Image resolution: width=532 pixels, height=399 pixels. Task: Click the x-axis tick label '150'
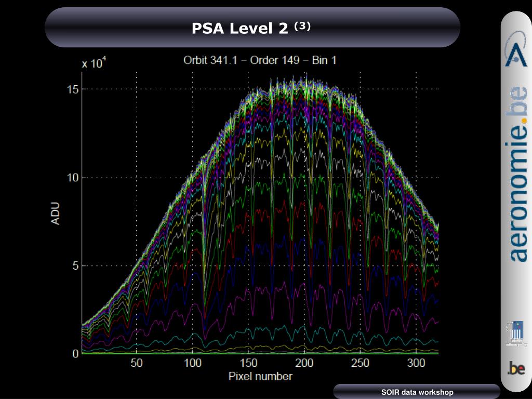[x=248, y=363]
